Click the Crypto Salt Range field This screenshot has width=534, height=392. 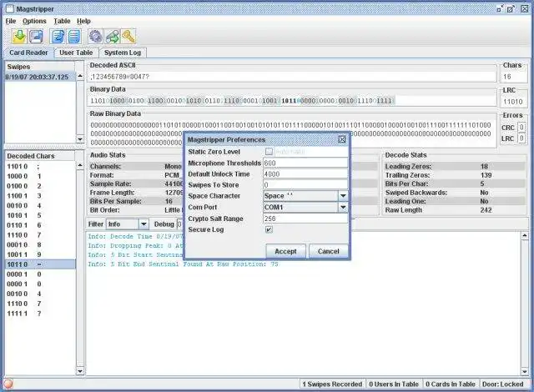(305, 219)
